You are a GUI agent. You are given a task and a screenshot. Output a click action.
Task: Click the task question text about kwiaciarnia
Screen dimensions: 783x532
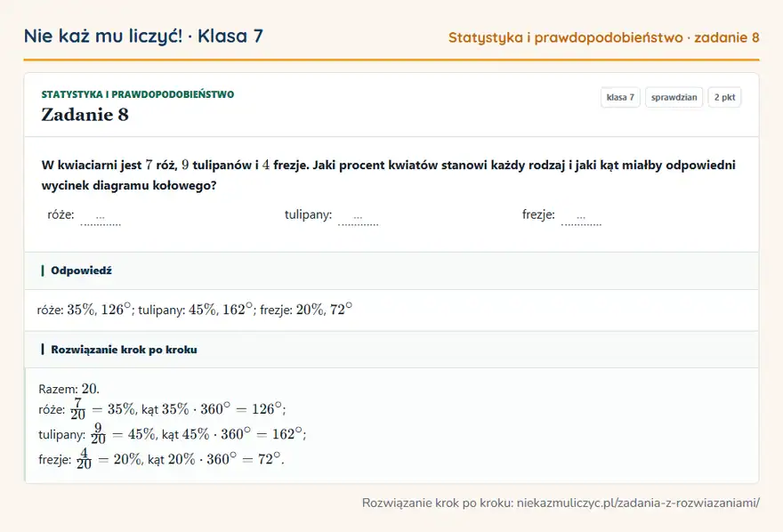coord(389,174)
